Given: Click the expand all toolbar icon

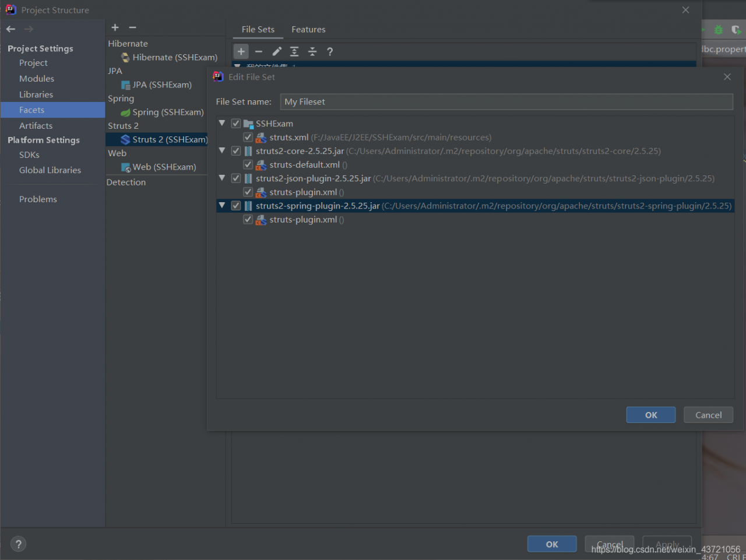Looking at the screenshot, I should (x=294, y=51).
